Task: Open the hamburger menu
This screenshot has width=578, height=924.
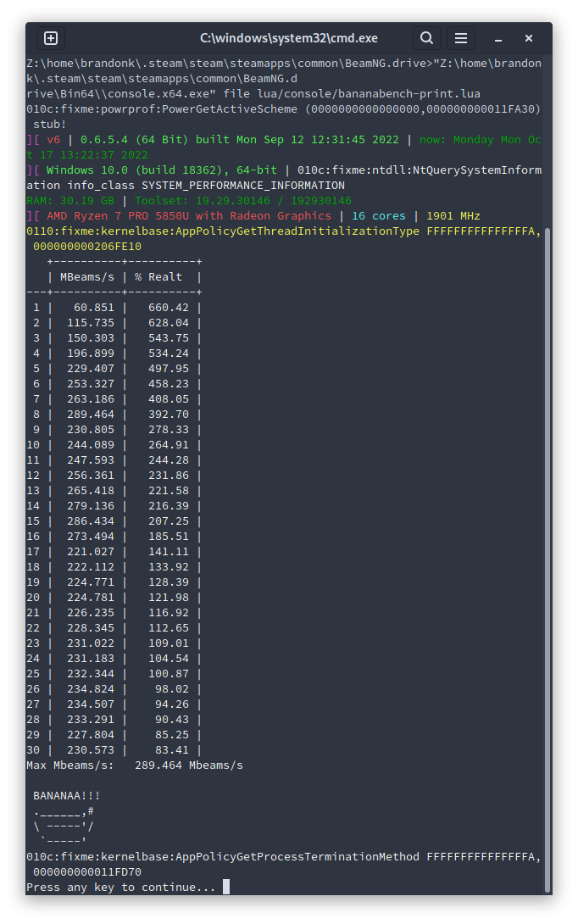Action: coord(461,38)
